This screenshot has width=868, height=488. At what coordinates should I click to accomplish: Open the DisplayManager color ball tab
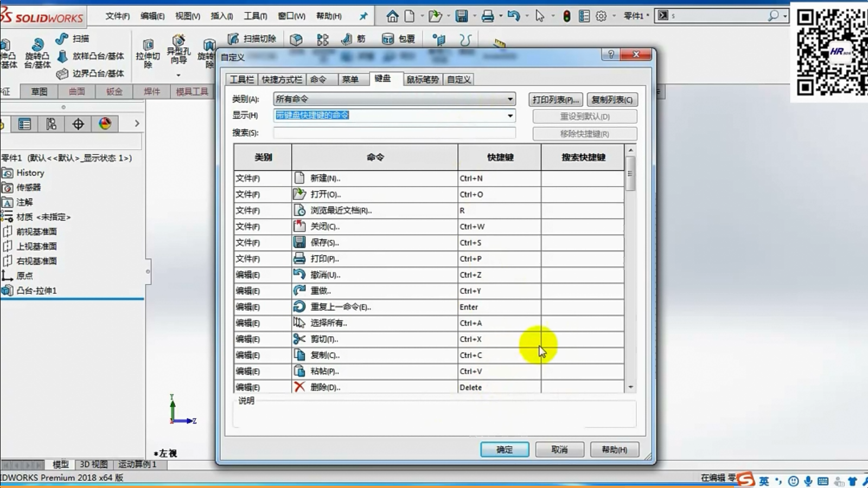click(105, 124)
